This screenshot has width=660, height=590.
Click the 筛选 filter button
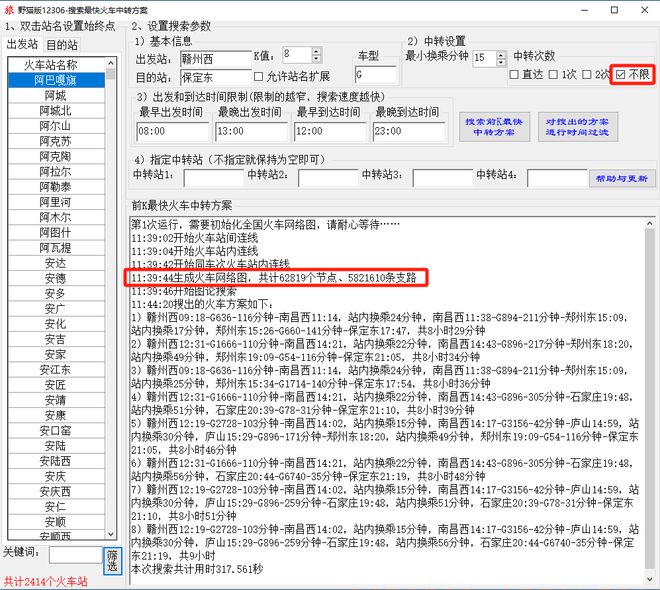[x=112, y=561]
